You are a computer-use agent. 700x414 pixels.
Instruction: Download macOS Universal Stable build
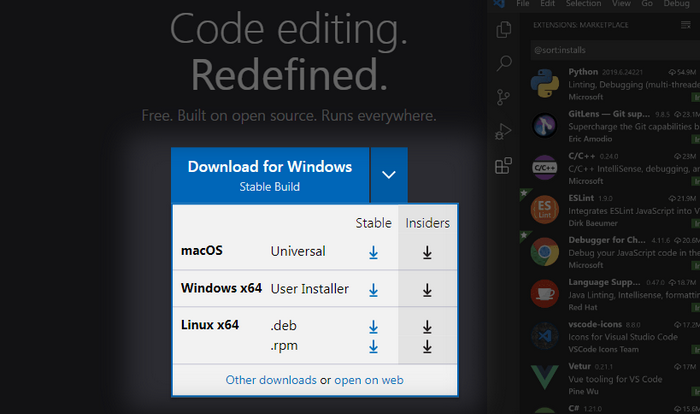(x=373, y=253)
